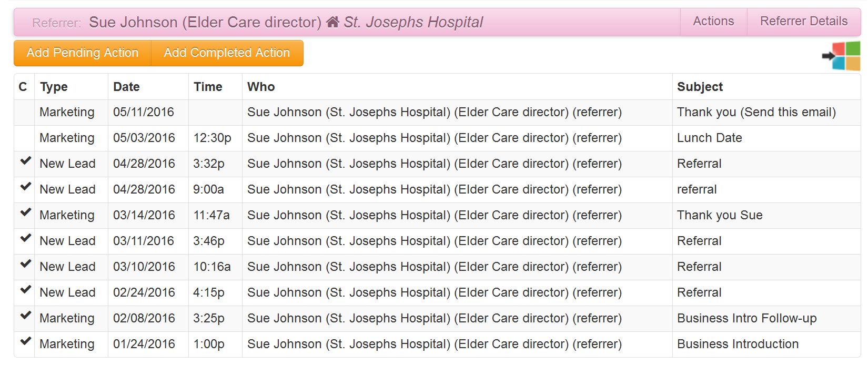Screen dimensions: 868x365
Task: Toggle the completed mark on the Business Introduction row
Action: tap(25, 341)
